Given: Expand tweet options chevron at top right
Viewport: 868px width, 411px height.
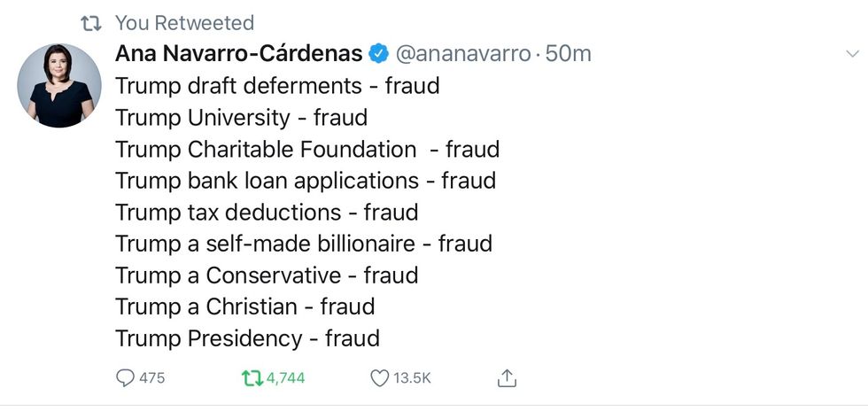Looking at the screenshot, I should click(x=852, y=54).
